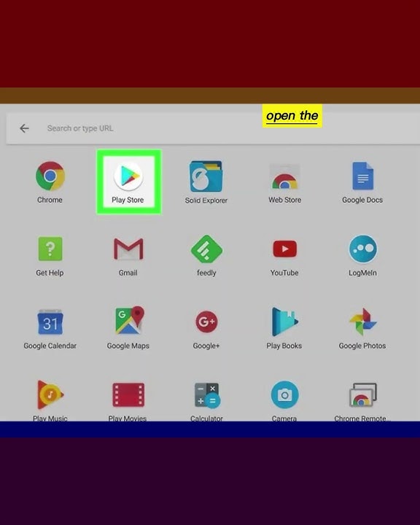Open Gmail
This screenshot has width=420, height=525.
128,249
